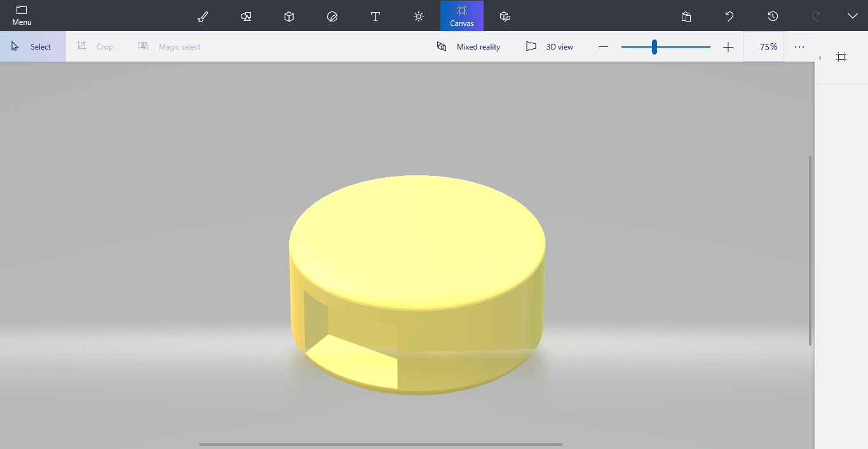
Task: Collapse the right side panel arrow
Action: [x=820, y=57]
